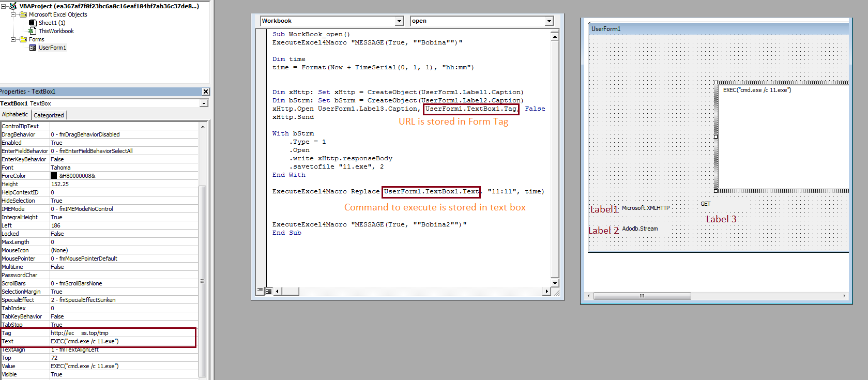The image size is (868, 380).
Task: Select the Value property EXEC row
Action: pos(99,366)
